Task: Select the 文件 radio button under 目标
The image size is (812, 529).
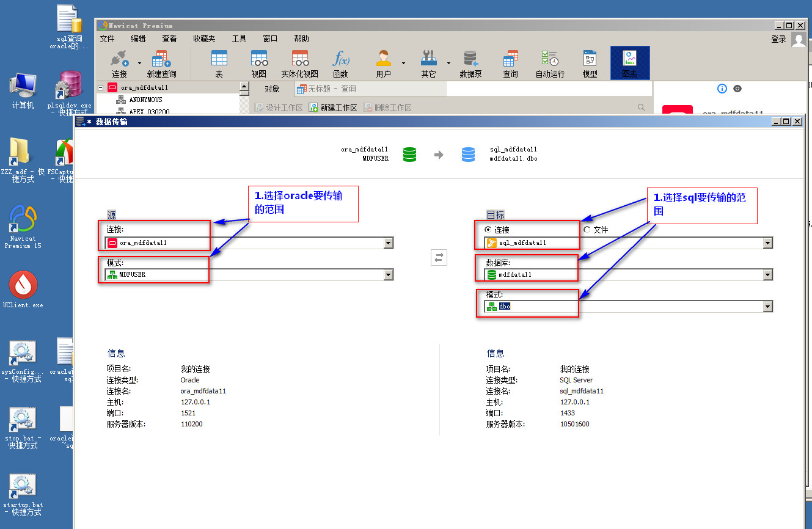Action: pos(587,230)
